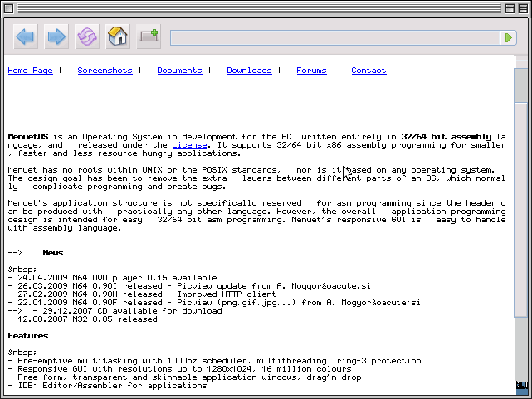Screen dimensions: 532x399
Task: Add a bookmark with the green plus icon
Action: (x=149, y=36)
